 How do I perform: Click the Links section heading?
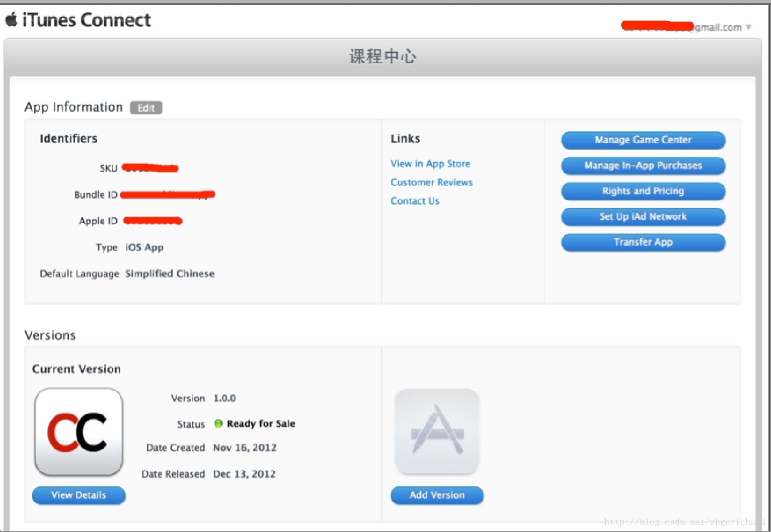point(405,138)
